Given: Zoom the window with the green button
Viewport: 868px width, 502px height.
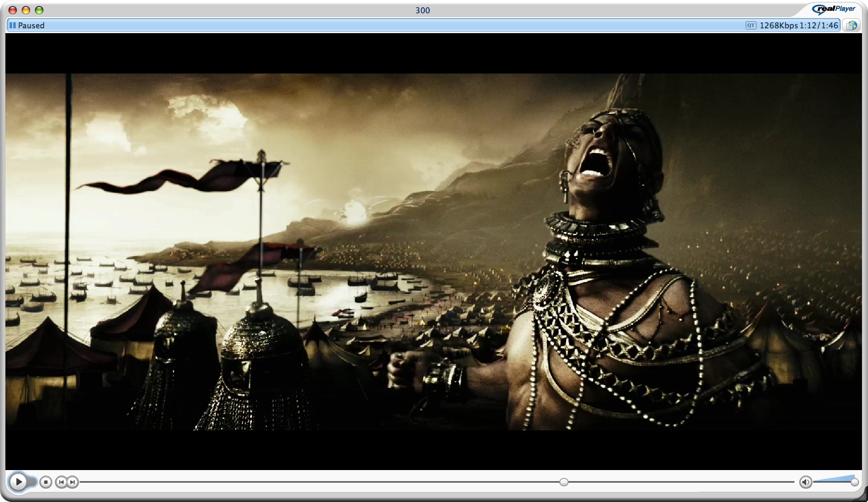Looking at the screenshot, I should (x=39, y=10).
